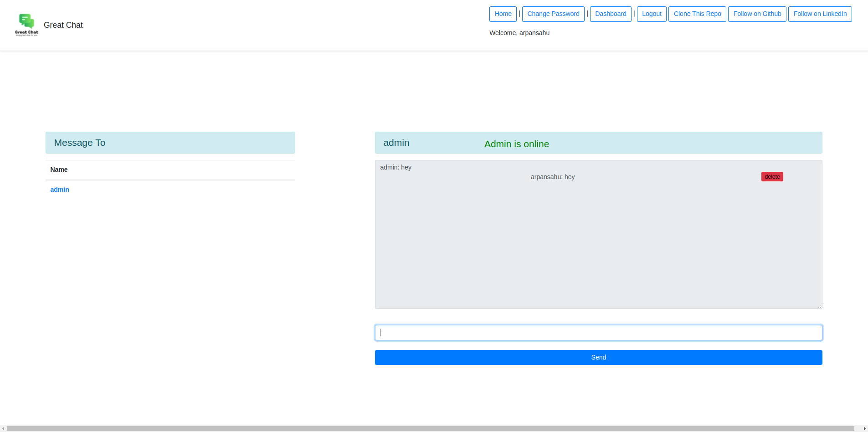868x432 pixels.
Task: Click the Admin is online status text
Action: [x=516, y=144]
